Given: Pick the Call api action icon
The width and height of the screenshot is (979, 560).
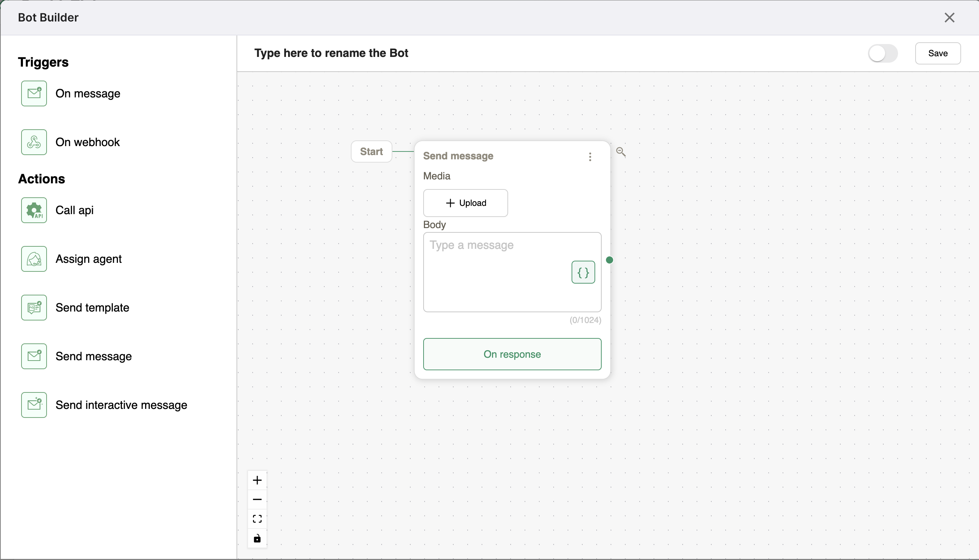Looking at the screenshot, I should (x=34, y=211).
